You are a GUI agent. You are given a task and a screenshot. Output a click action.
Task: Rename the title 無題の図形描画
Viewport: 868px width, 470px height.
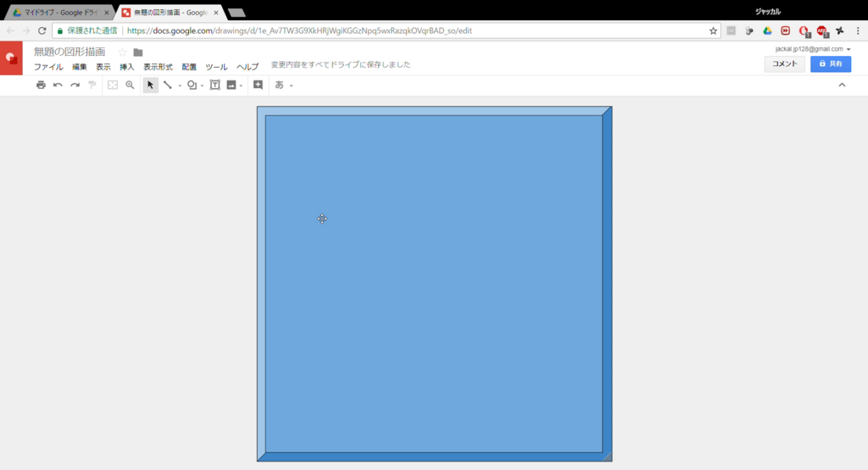tap(70, 52)
